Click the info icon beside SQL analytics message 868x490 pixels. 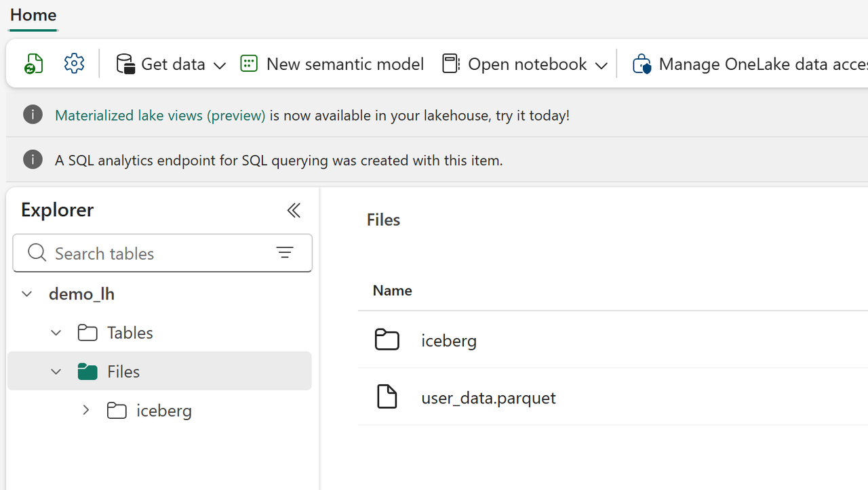33,159
